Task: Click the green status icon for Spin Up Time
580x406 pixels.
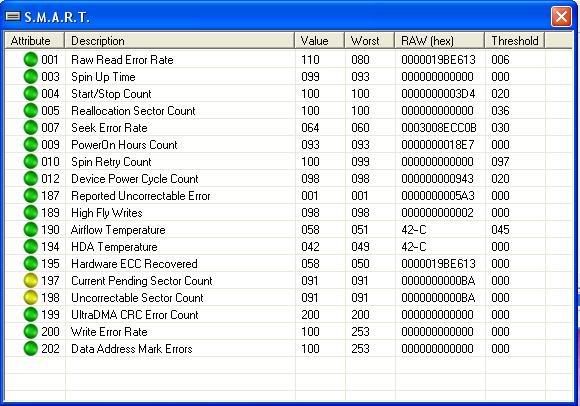Action: (x=31, y=77)
